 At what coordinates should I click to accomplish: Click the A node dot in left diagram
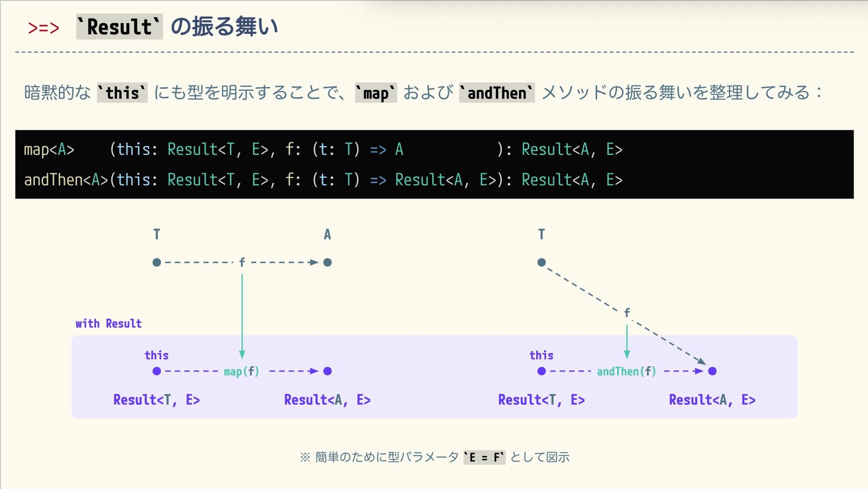tap(328, 262)
